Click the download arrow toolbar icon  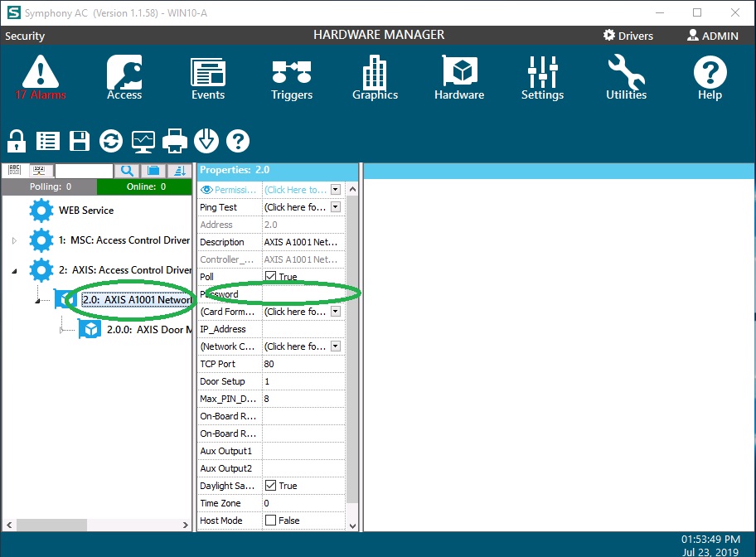[x=206, y=141]
